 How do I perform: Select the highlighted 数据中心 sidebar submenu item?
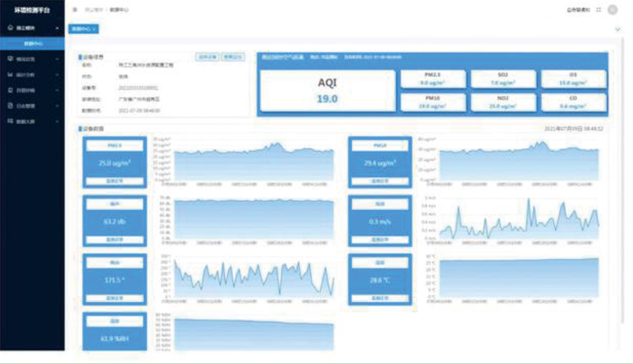click(x=33, y=44)
